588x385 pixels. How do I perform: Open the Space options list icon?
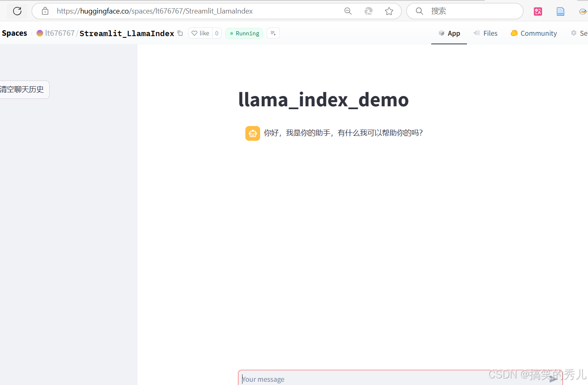(x=273, y=33)
